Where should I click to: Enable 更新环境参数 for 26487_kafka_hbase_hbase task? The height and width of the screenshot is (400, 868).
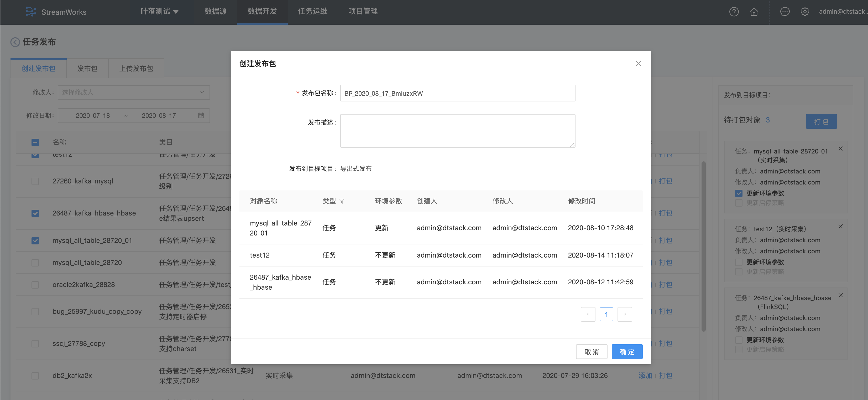pos(739,340)
